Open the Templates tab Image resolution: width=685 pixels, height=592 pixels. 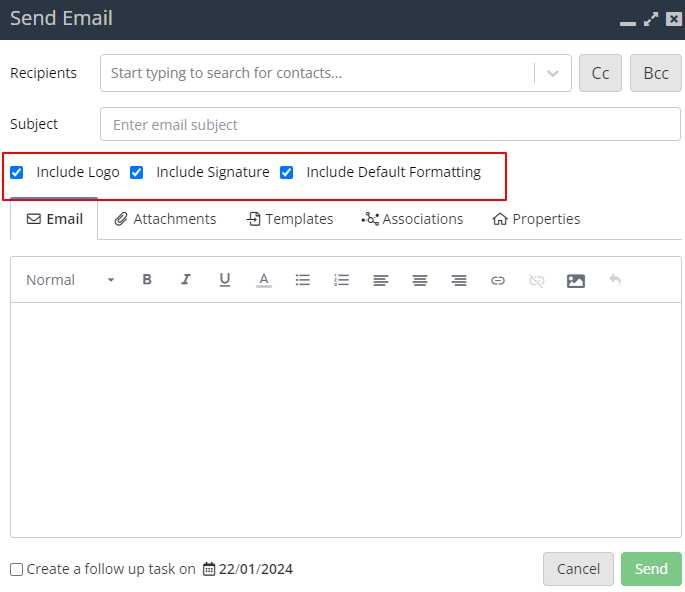tap(290, 218)
